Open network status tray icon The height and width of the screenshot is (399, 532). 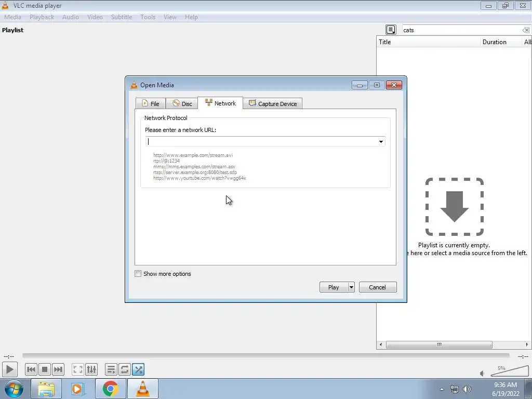coord(454,389)
